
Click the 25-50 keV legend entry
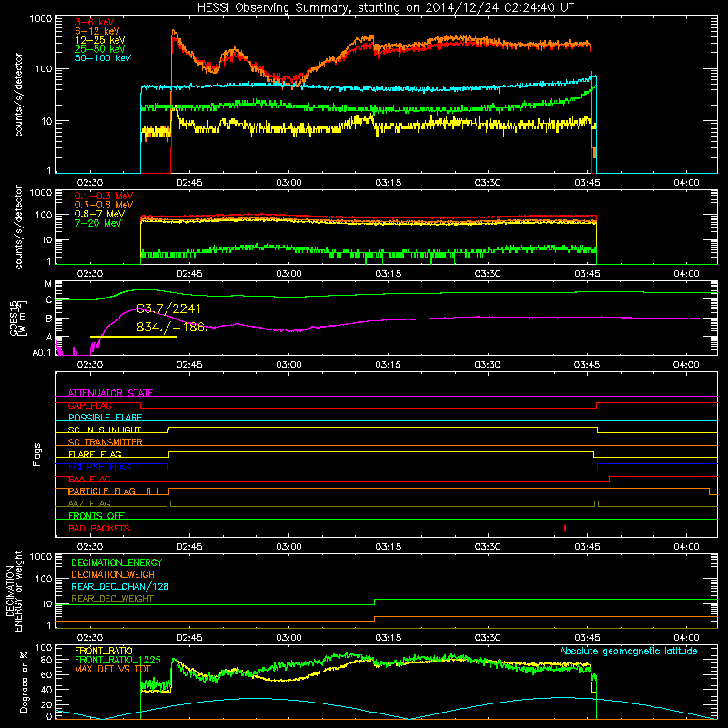[100, 49]
